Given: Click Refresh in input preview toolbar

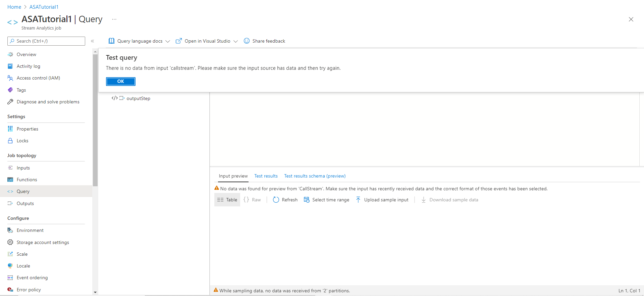Looking at the screenshot, I should tap(285, 200).
